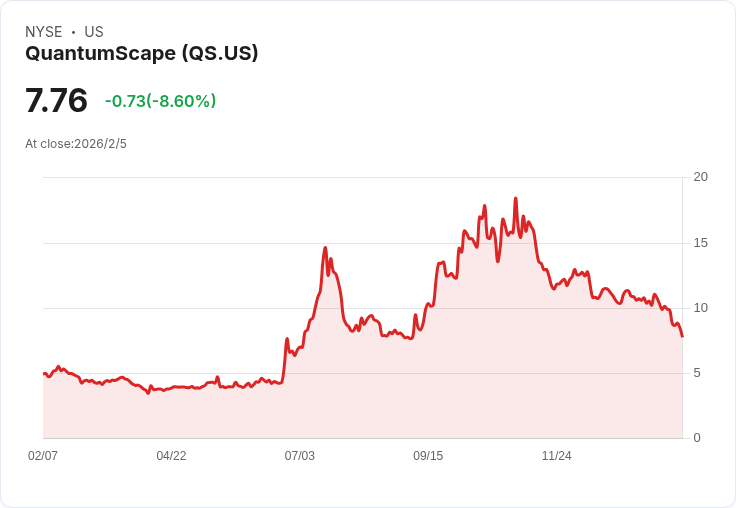Select the 04/22 date on x-axis
Screen dimensions: 736x508
click(x=171, y=456)
